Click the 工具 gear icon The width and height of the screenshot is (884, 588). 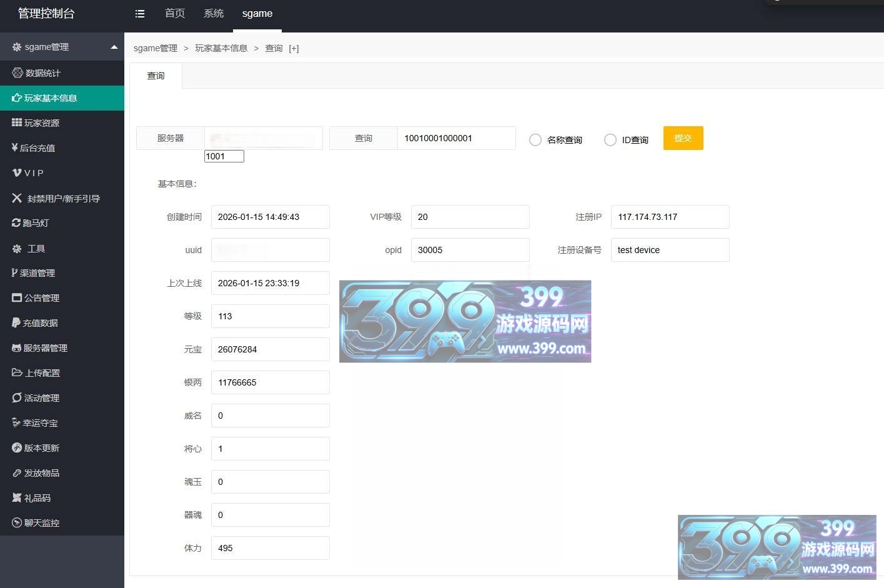tap(17, 249)
